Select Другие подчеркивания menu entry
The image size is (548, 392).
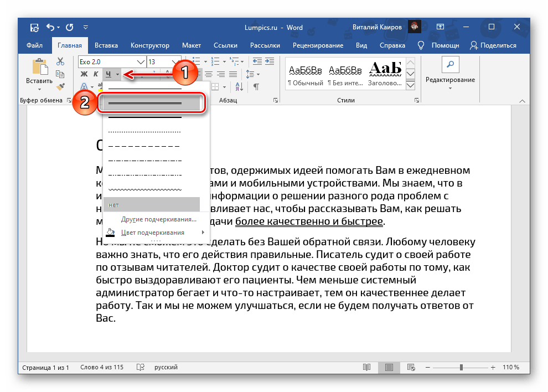pos(158,219)
